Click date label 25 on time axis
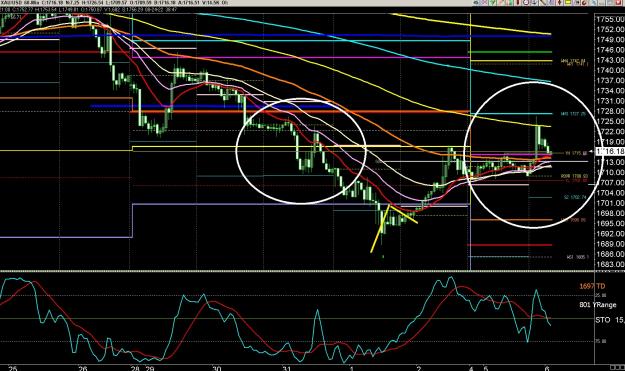625x371 pixels. tap(13, 368)
